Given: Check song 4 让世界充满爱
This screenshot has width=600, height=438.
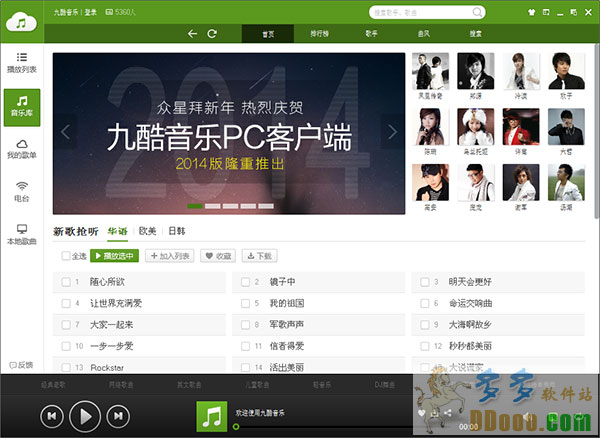Looking at the screenshot, I should [x=66, y=303].
